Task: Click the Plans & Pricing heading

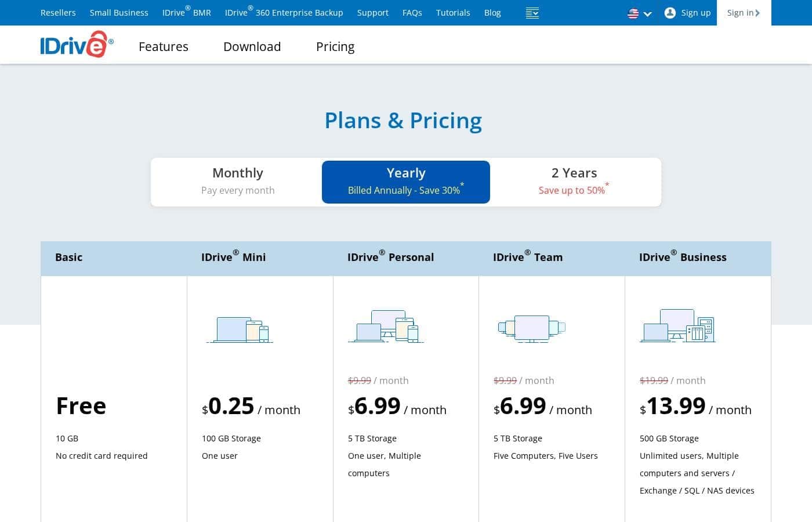Action: [x=403, y=121]
